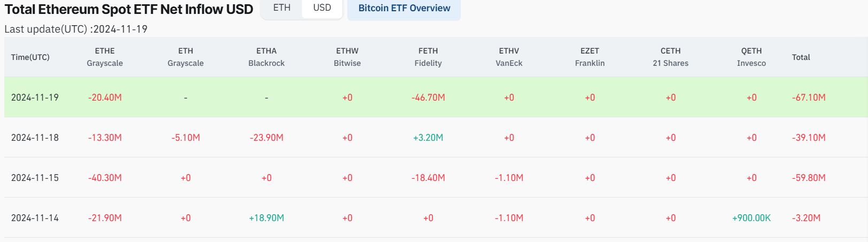Click the FETH Fidelity column header
868x242 pixels.
coord(428,57)
